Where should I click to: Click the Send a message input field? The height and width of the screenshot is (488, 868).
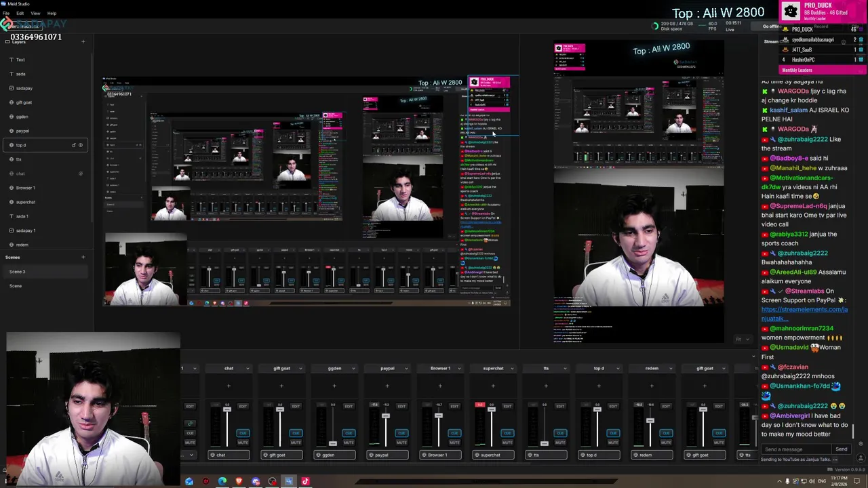797,449
